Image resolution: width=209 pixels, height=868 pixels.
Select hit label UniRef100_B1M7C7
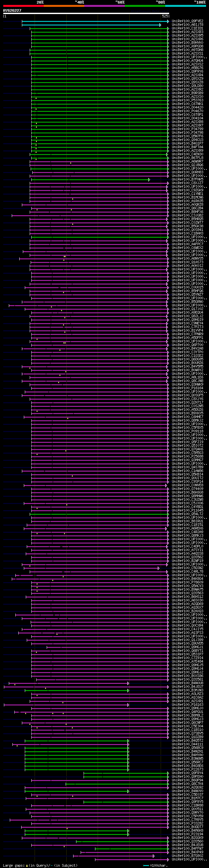pos(187,798)
